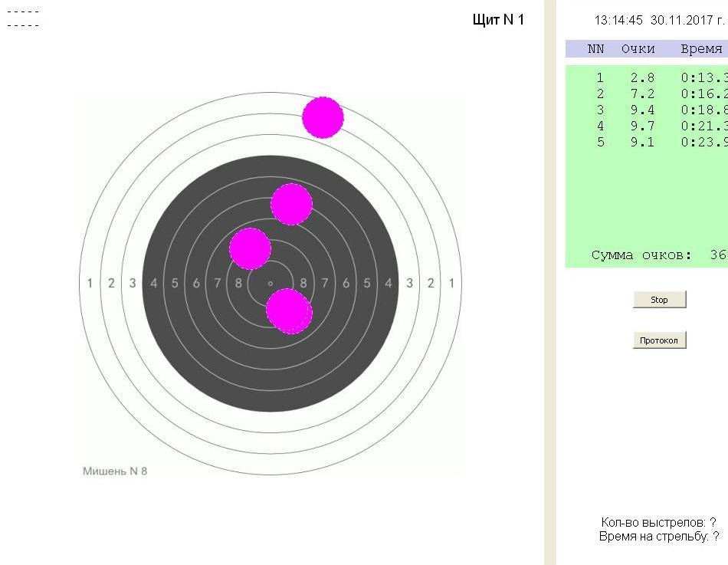Click the magenta shot mark upper-left of the bullseye
The height and width of the screenshot is (565, 728).
click(x=250, y=248)
